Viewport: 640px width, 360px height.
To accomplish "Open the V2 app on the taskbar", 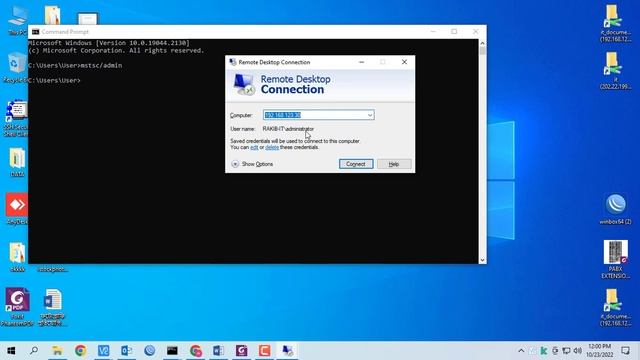I will 103,351.
